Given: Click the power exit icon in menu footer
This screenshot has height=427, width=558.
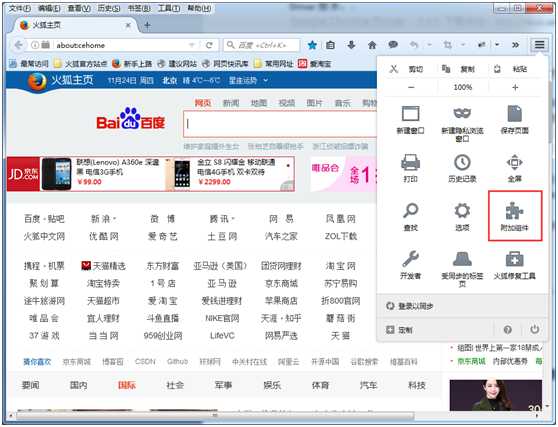Looking at the screenshot, I should [535, 330].
